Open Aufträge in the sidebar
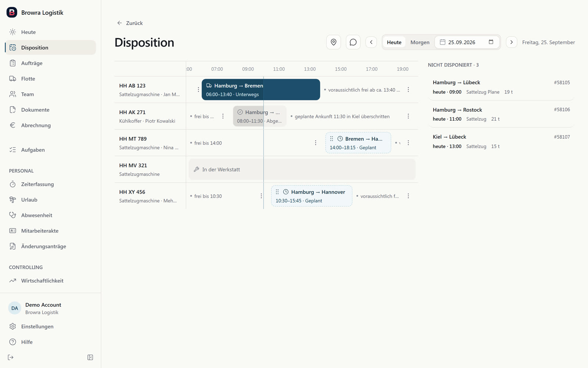This screenshot has height=368, width=588. tap(50, 63)
